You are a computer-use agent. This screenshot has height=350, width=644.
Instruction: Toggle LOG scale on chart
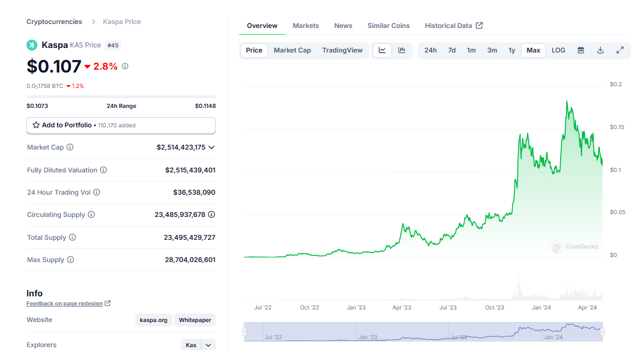(558, 50)
